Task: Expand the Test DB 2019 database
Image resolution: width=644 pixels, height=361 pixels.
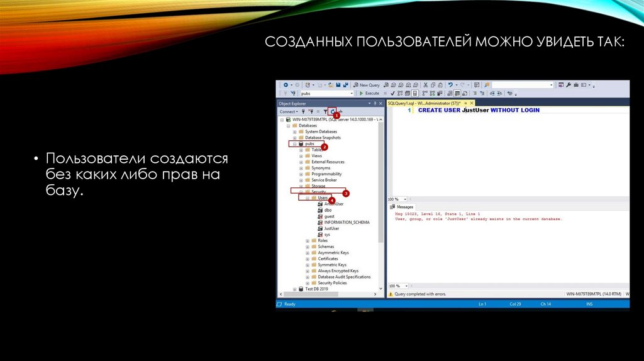Action: [x=294, y=289]
